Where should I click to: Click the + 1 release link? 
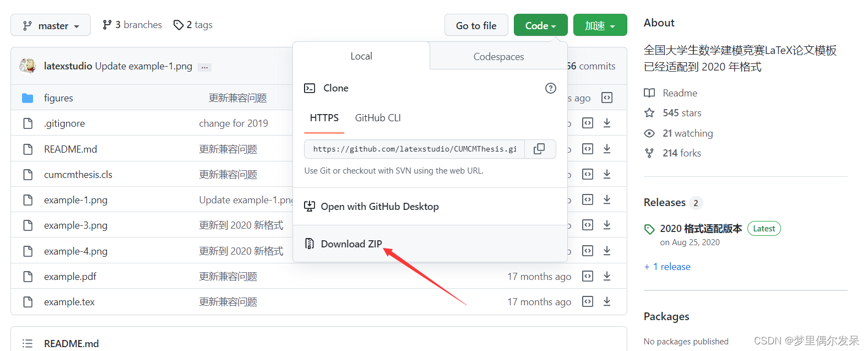tap(668, 267)
